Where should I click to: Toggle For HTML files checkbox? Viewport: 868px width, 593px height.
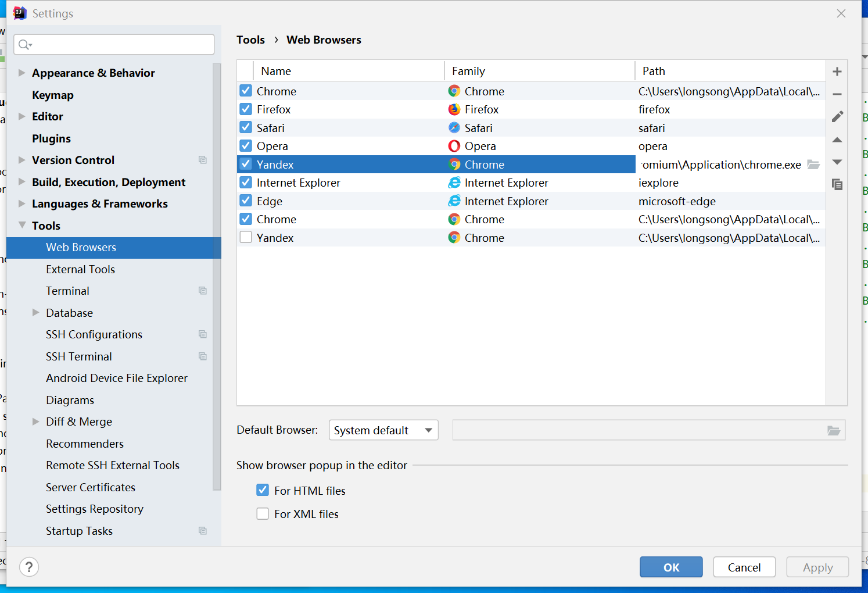click(263, 490)
